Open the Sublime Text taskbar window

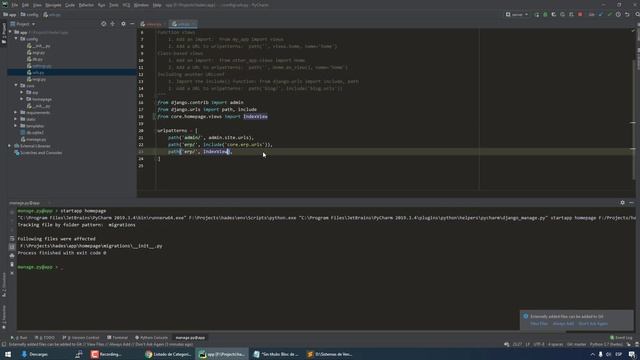(x=329, y=354)
